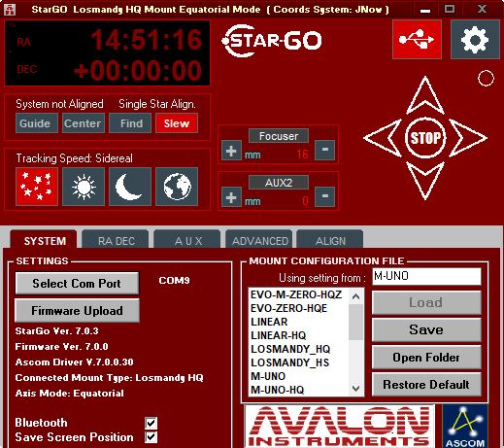
Task: Click the right direction arrow
Action: tap(468, 138)
